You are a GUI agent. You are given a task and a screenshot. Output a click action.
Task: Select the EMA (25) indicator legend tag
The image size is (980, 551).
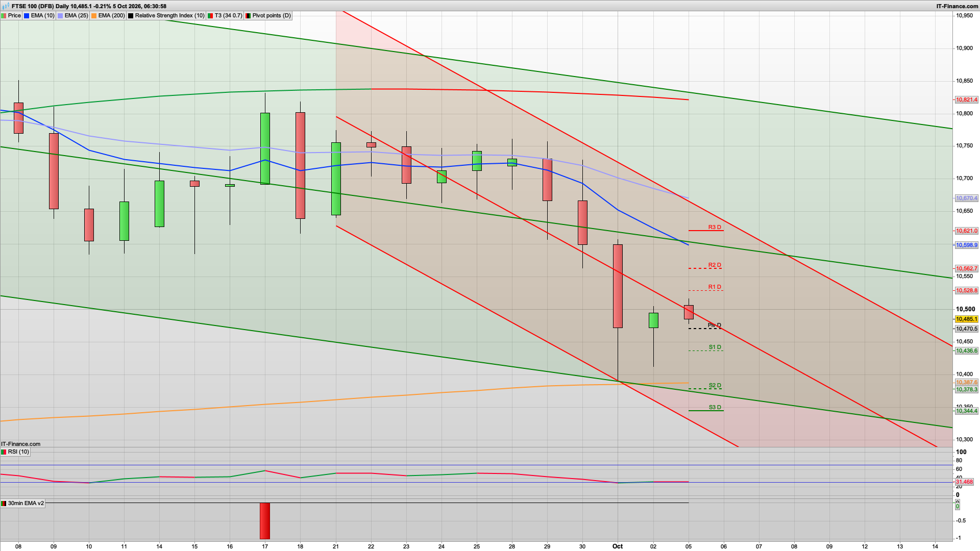(72, 15)
